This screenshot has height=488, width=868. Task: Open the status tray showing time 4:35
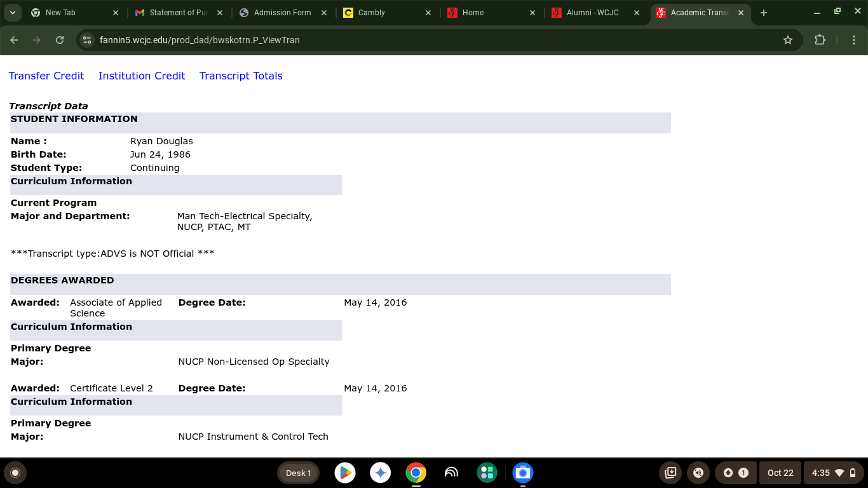[x=834, y=473]
